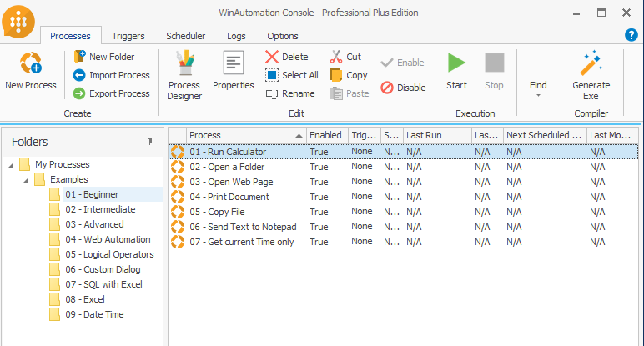Open the Logs tab
This screenshot has width=644, height=346.
pos(236,36)
